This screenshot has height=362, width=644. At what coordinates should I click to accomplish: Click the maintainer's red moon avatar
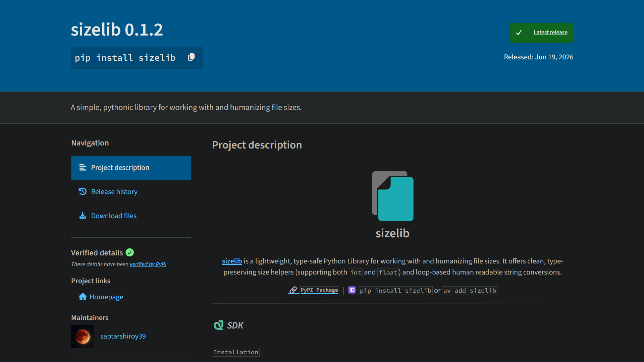tap(83, 337)
